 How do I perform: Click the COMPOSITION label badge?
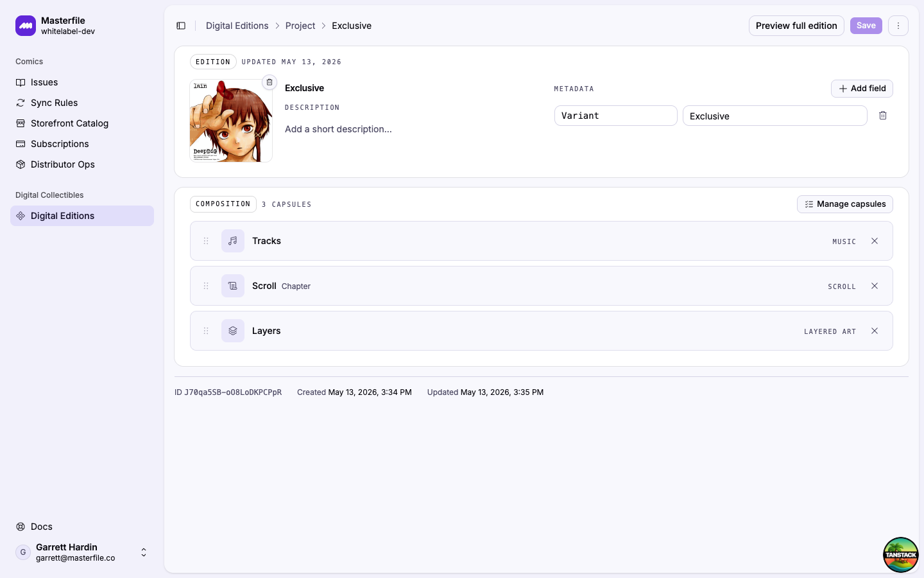click(223, 204)
